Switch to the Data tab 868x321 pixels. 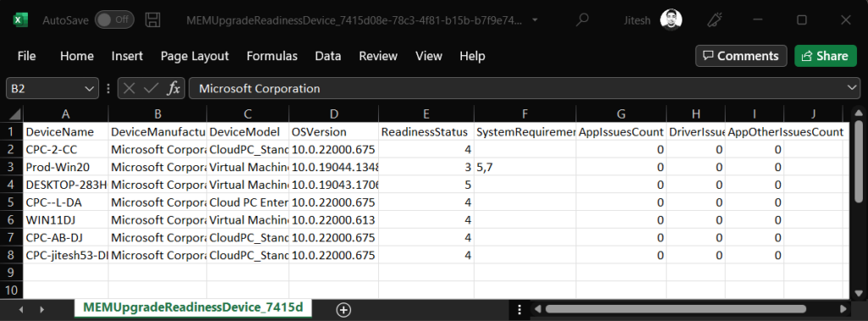click(x=328, y=56)
